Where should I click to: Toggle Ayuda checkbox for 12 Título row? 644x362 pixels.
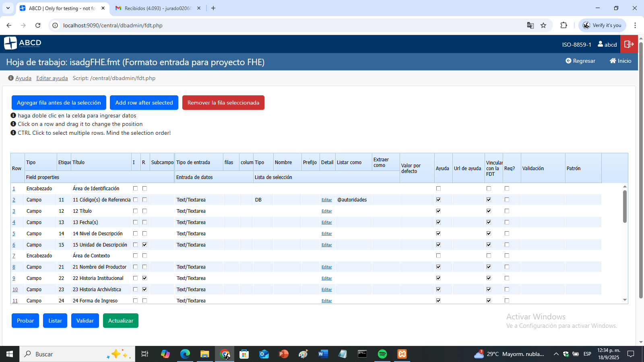tap(438, 211)
